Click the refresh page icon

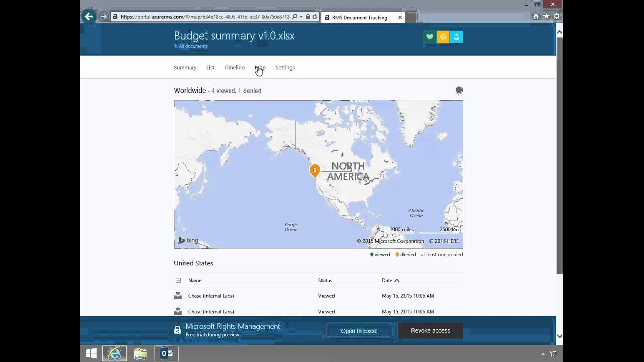click(x=315, y=17)
